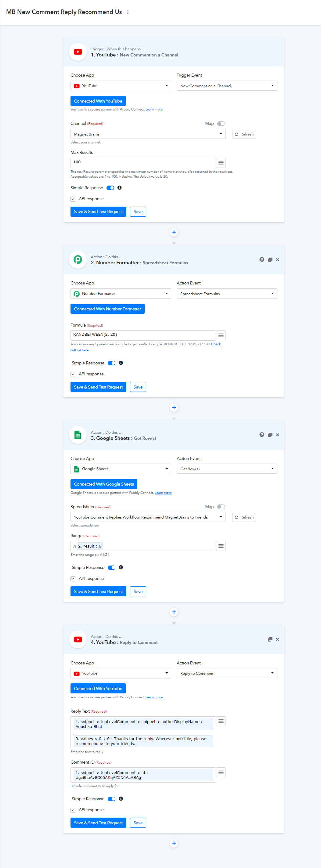
Task: Open Action Event dropdown showing Get Row(s)
Action: (x=227, y=469)
